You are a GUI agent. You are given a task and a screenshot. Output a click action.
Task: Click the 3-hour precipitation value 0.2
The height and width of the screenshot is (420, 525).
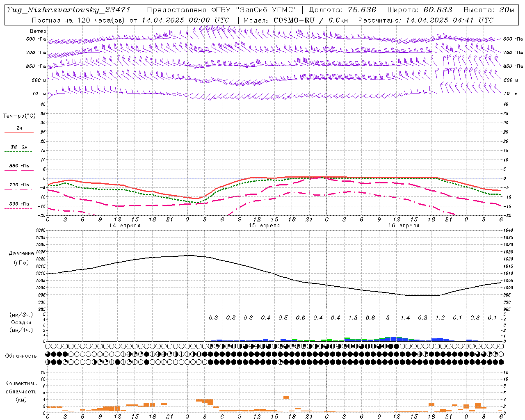coord(231,318)
